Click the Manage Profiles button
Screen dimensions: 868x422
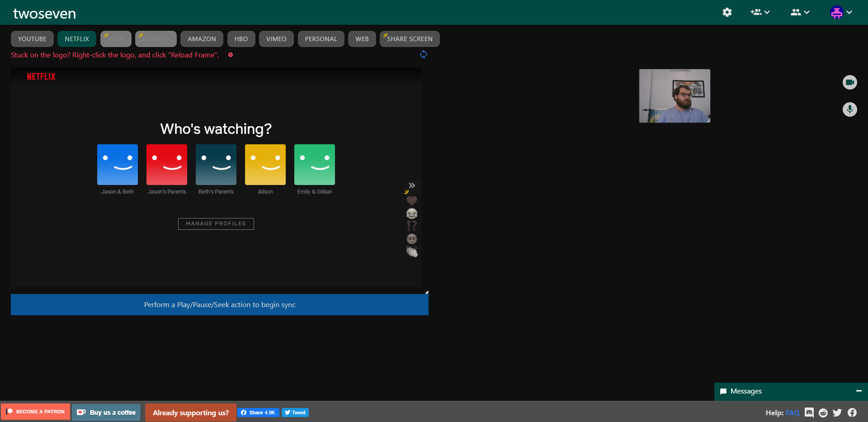(216, 224)
